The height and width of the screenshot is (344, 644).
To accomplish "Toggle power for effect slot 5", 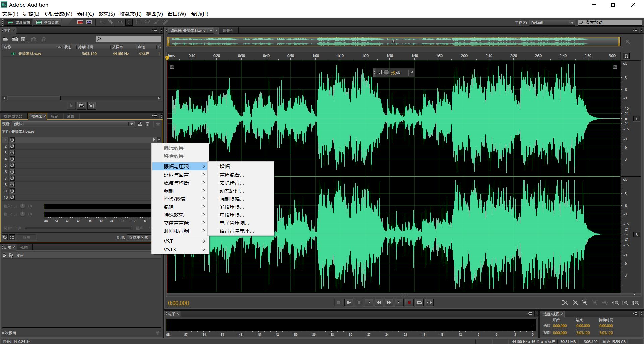I will point(12,165).
